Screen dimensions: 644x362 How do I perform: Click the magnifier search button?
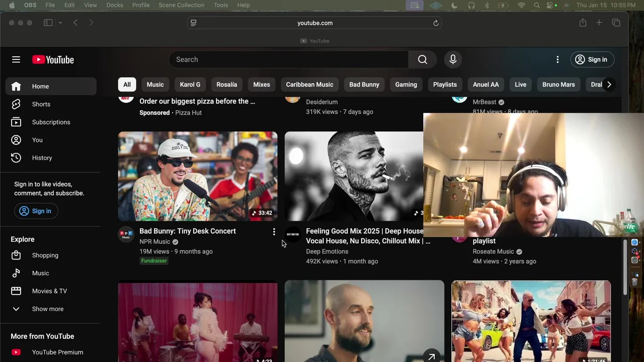(x=423, y=59)
